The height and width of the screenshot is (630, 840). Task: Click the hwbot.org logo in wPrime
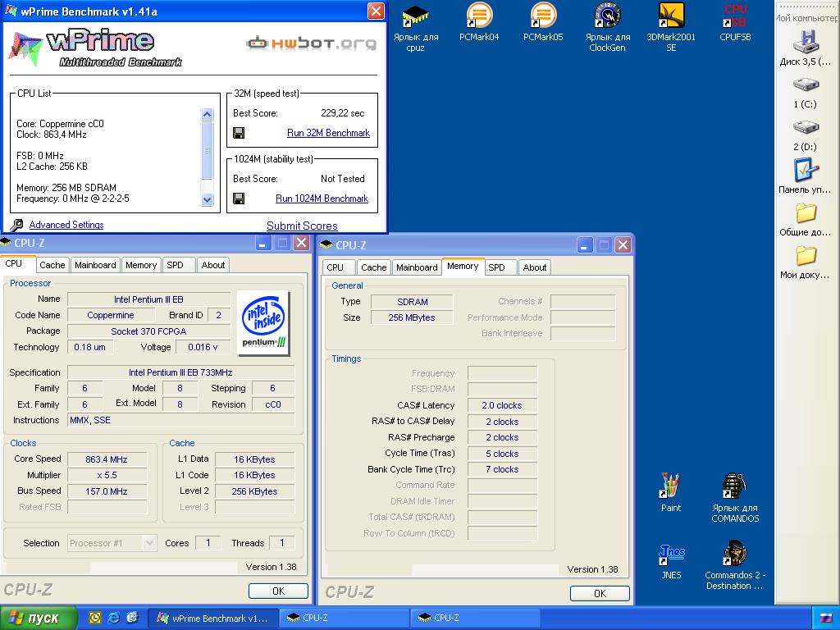click(311, 43)
